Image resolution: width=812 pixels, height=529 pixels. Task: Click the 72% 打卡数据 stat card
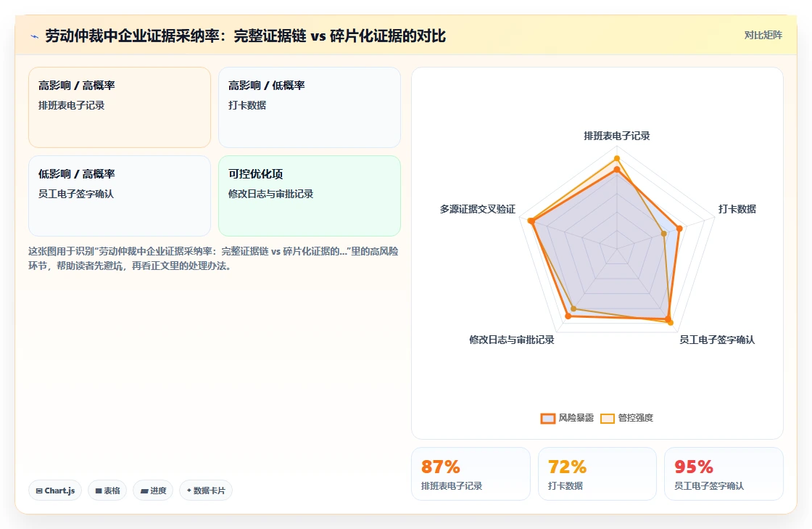597,474
